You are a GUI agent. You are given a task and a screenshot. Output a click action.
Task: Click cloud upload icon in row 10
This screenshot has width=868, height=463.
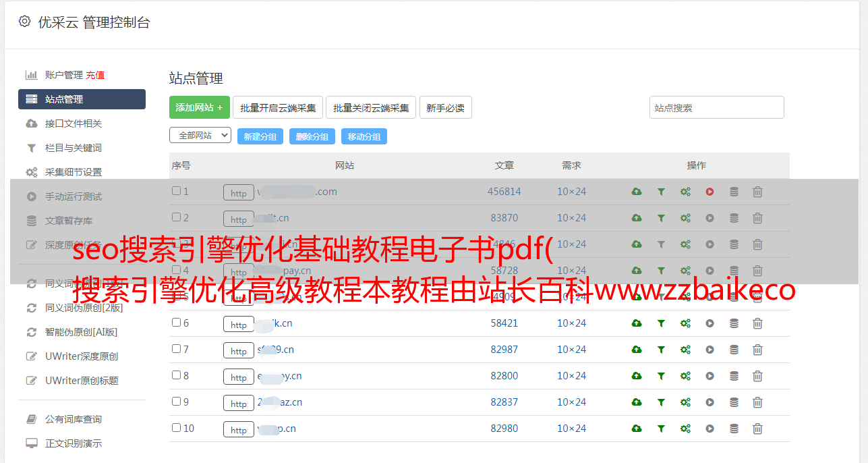pyautogui.click(x=637, y=429)
